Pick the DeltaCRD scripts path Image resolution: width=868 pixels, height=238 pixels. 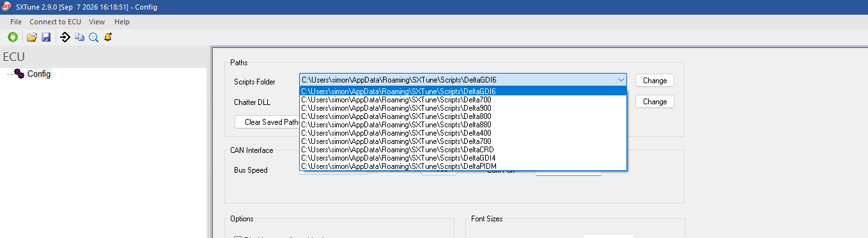pyautogui.click(x=463, y=149)
